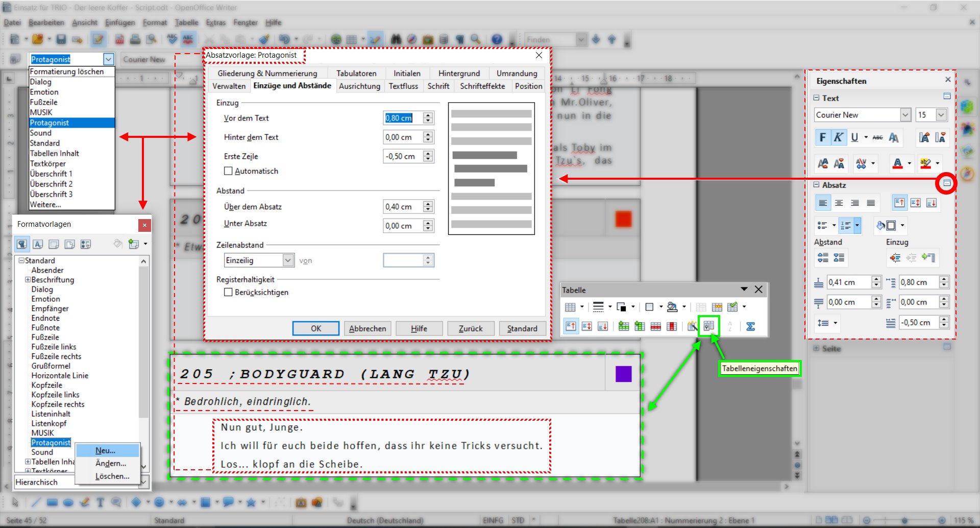This screenshot has height=528, width=980.
Task: Toggle numbering button in Absatz sidebar
Action: (846, 225)
